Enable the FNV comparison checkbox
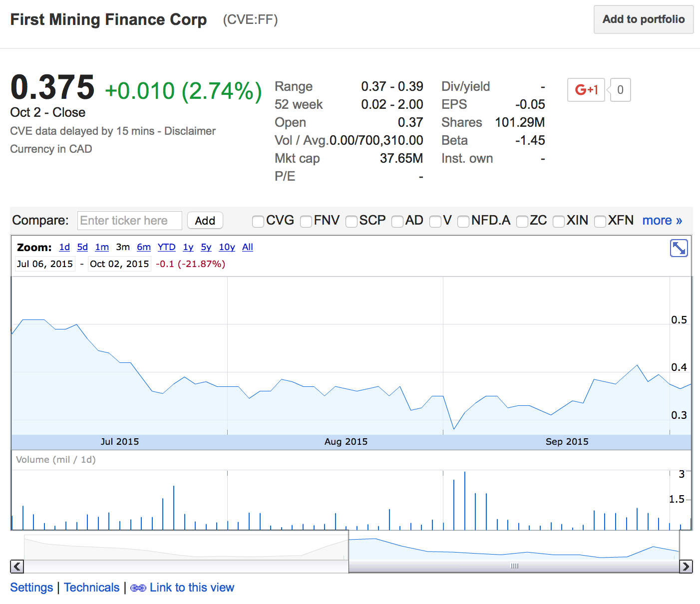 pyautogui.click(x=306, y=221)
